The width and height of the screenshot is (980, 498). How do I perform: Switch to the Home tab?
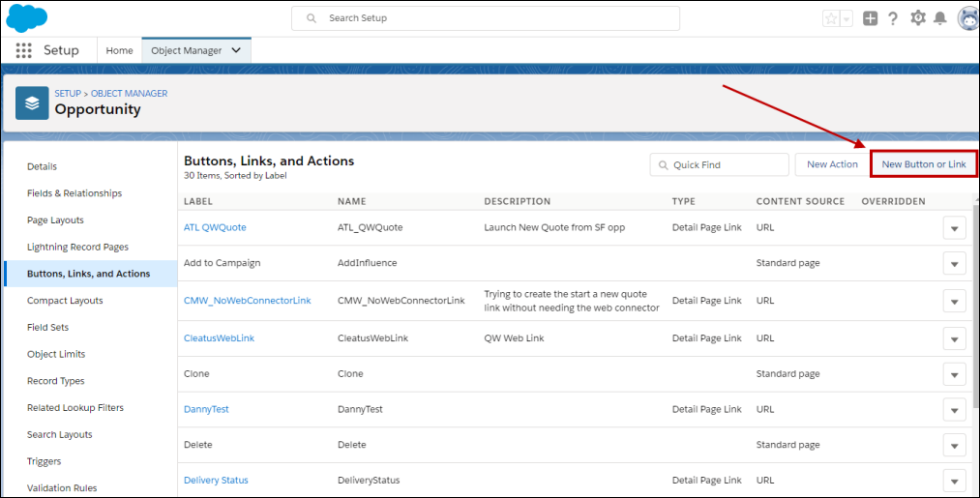pos(119,50)
